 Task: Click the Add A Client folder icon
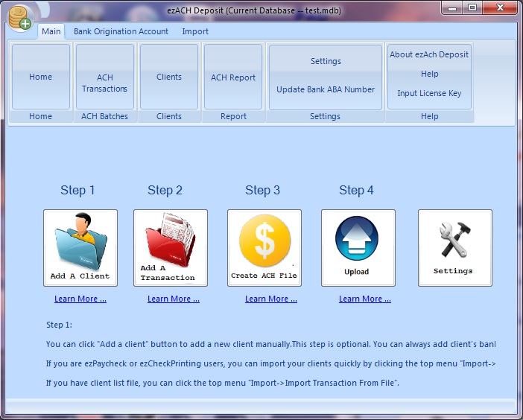(x=80, y=247)
